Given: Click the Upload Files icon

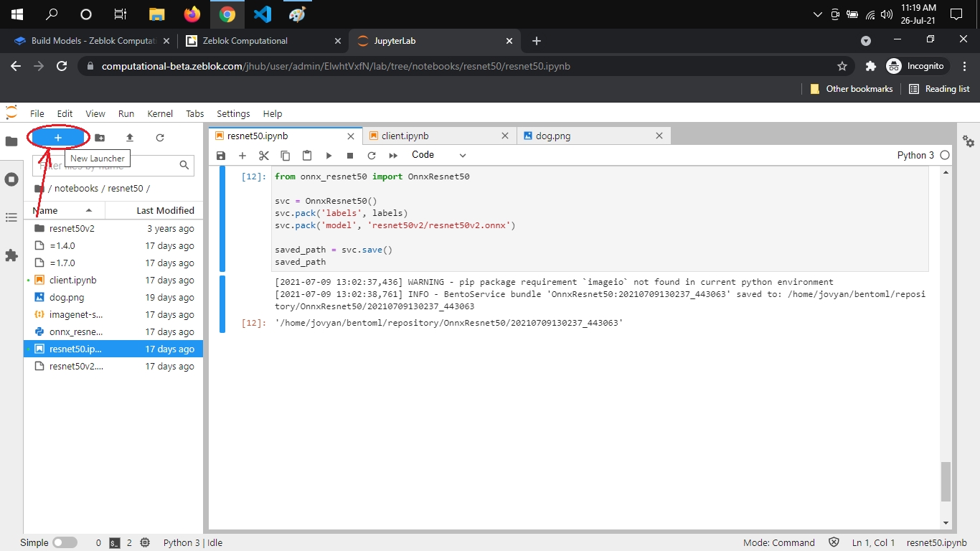Looking at the screenshot, I should (130, 138).
